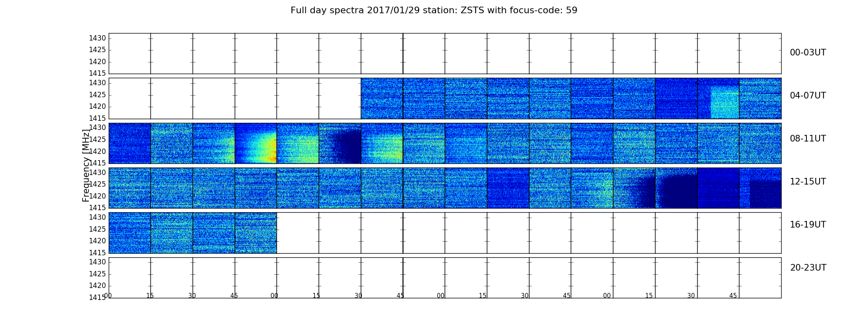Click the 1420 tick of the 20-23UT row
The width and height of the screenshot is (868, 331).
pos(98,286)
